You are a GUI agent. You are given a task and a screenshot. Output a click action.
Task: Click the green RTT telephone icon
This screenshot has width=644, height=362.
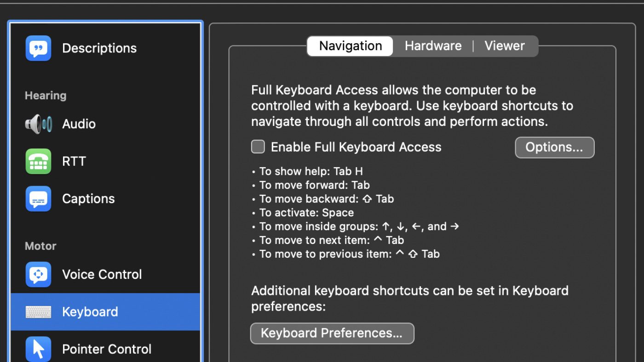[x=38, y=161]
